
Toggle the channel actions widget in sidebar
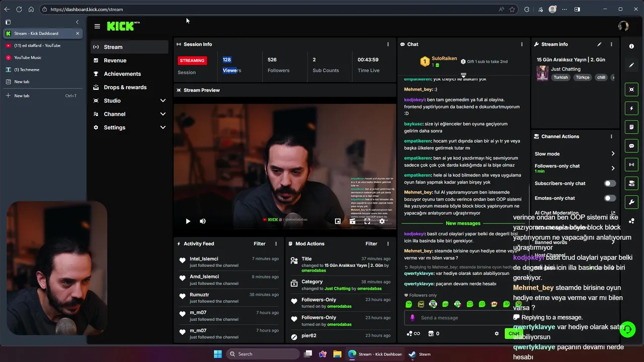pyautogui.click(x=631, y=184)
